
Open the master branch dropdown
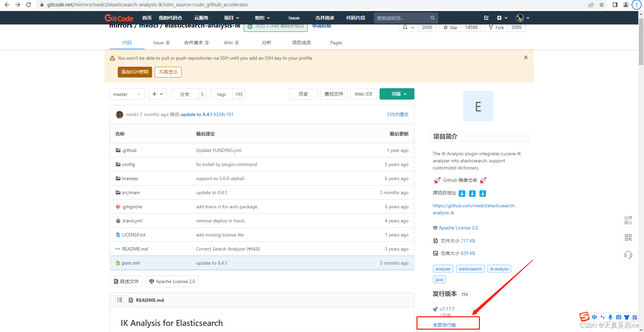127,94
